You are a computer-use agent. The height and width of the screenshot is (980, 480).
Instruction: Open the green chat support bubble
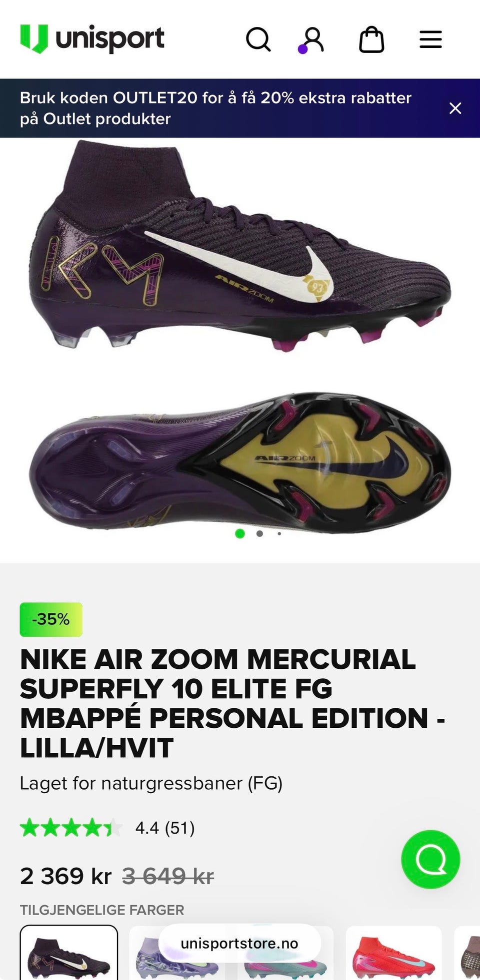(x=430, y=859)
